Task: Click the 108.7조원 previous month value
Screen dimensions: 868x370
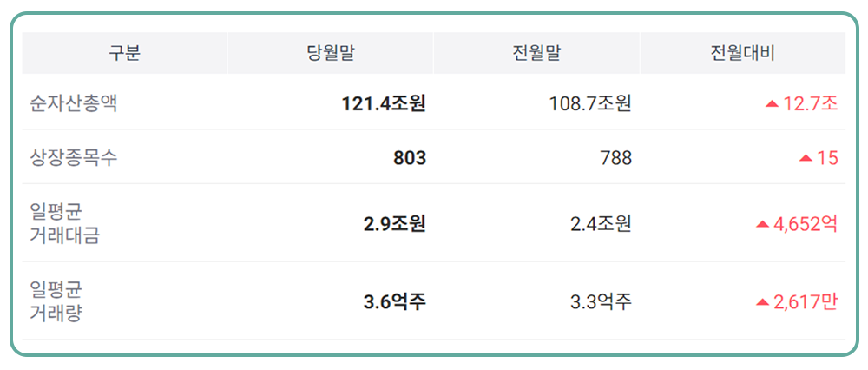Action: [590, 104]
